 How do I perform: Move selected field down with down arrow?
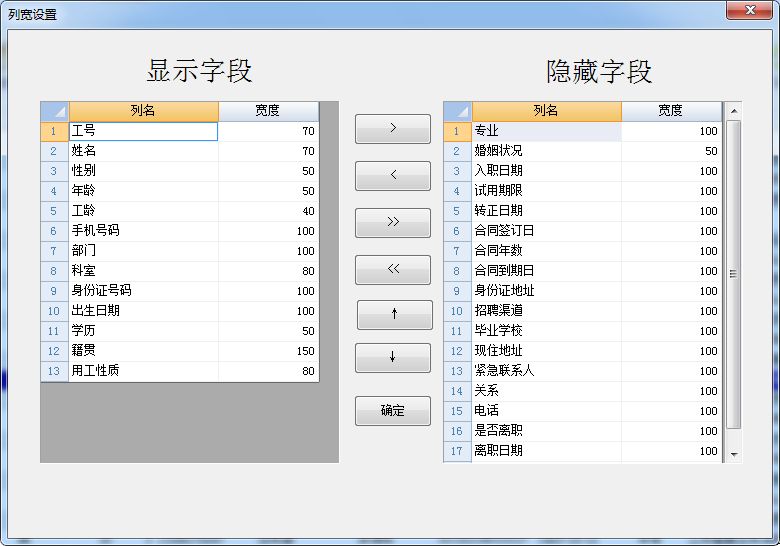[x=392, y=358]
